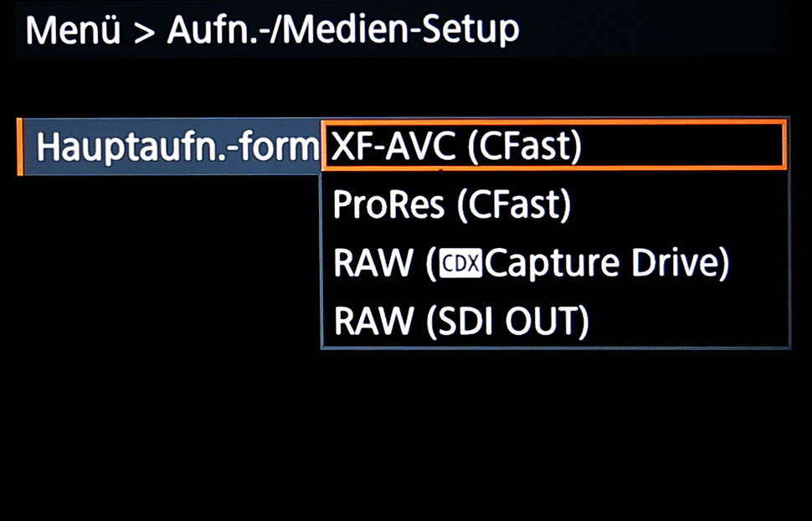Click the word ProRes in the list

[x=388, y=204]
